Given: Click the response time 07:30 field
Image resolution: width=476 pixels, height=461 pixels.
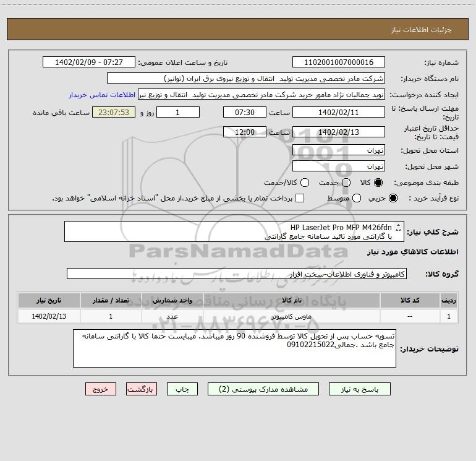Looking at the screenshot, I should (x=245, y=112).
